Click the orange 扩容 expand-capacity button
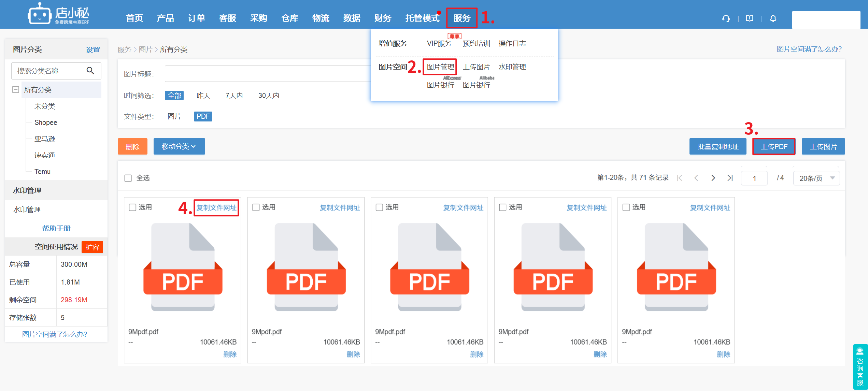 (92, 247)
